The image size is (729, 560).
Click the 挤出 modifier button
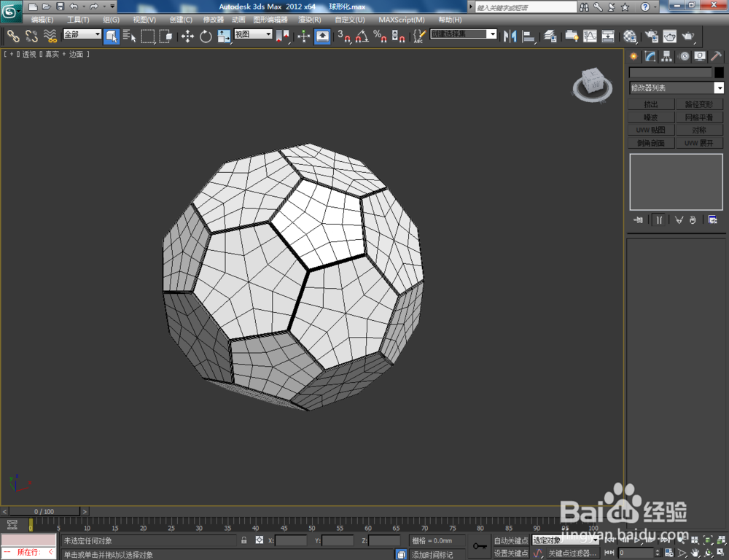point(651,104)
